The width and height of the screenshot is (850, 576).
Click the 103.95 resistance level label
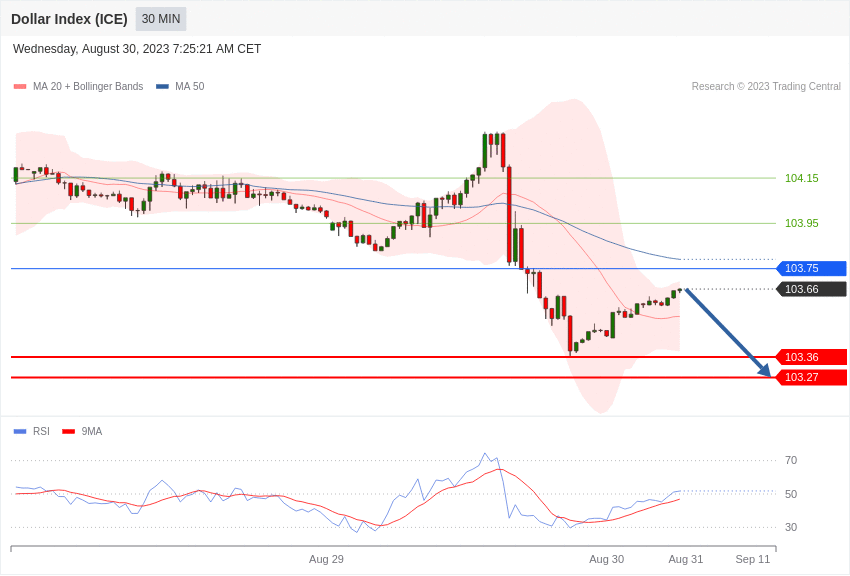pyautogui.click(x=802, y=223)
